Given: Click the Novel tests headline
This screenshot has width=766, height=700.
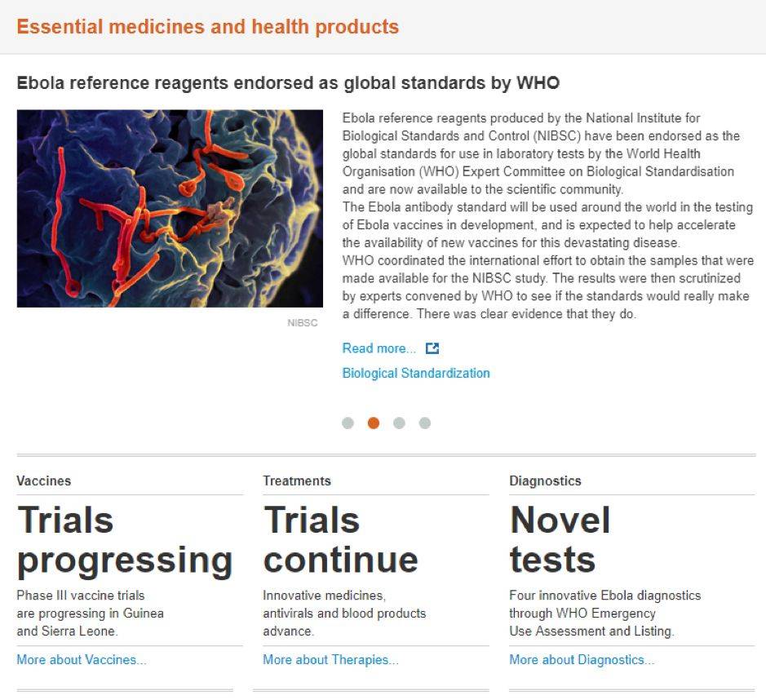Looking at the screenshot, I should click(560, 540).
